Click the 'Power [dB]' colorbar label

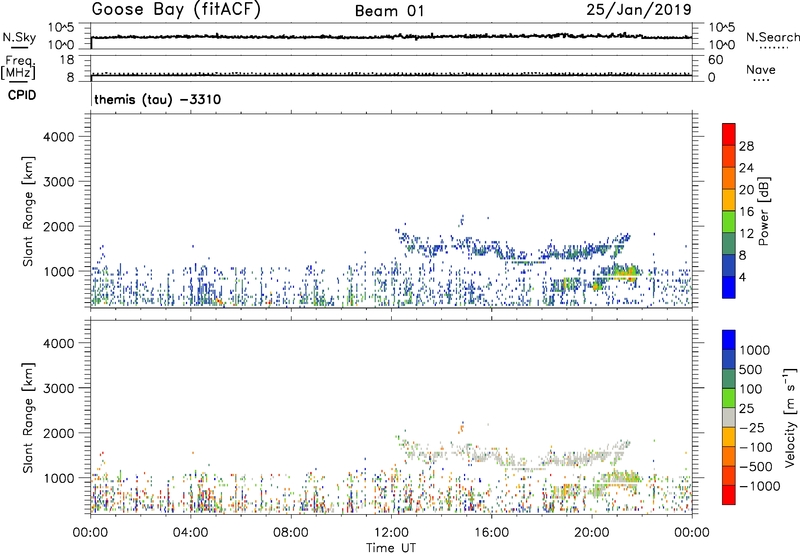click(x=764, y=211)
